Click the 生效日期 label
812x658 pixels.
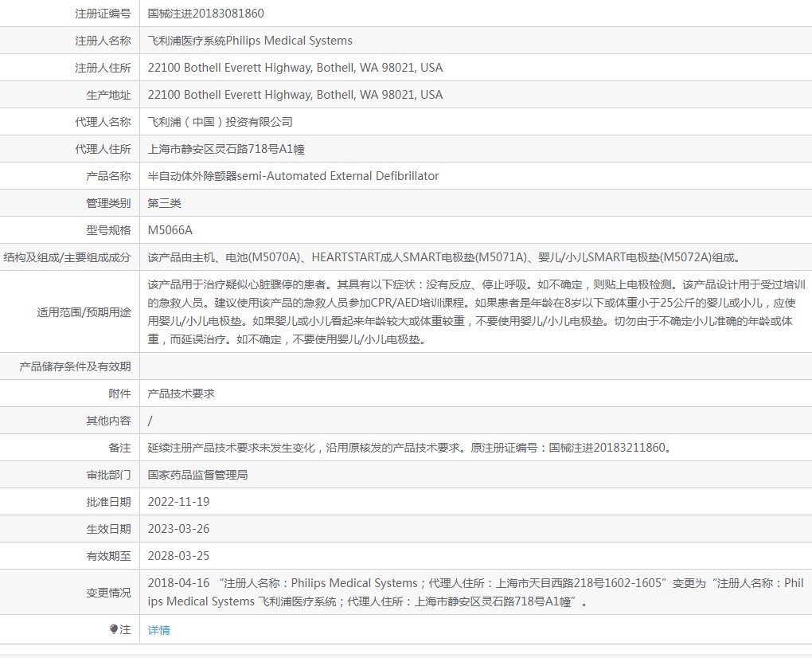point(109,530)
